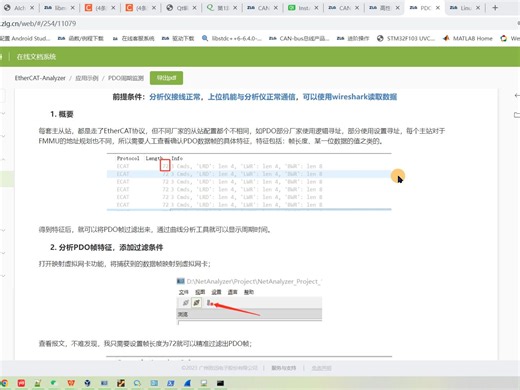This screenshot has height=390, width=520.
Task: Click the Wireshark ECAT packet list image
Action: (249, 182)
